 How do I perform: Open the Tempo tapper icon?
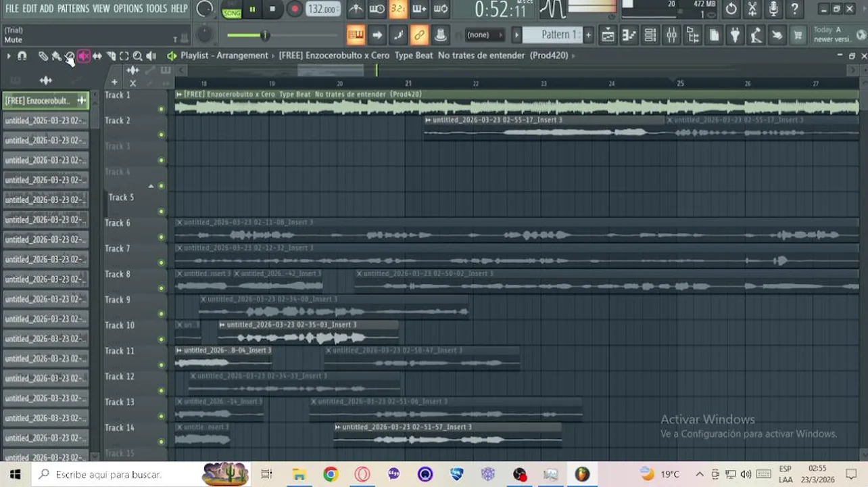pyautogui.click(x=756, y=35)
